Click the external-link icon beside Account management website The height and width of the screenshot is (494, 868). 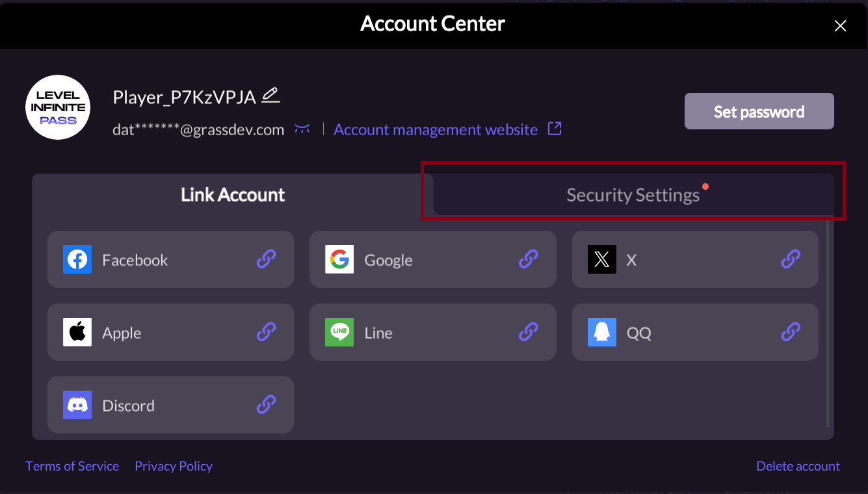point(554,129)
